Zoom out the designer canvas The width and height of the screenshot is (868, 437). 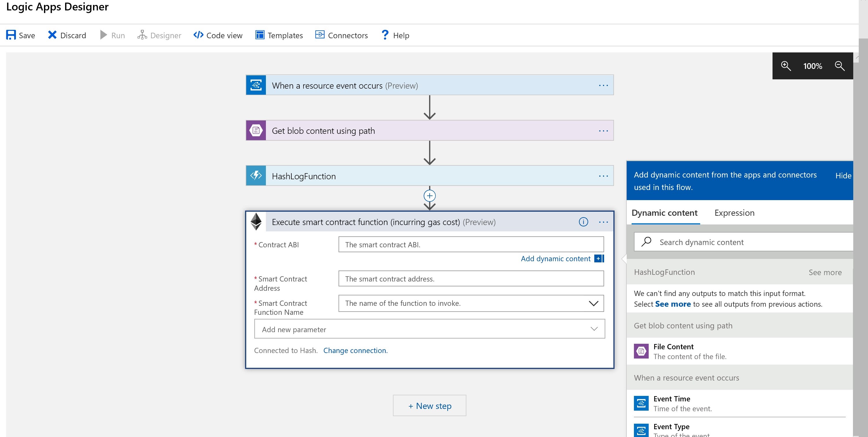click(x=840, y=66)
